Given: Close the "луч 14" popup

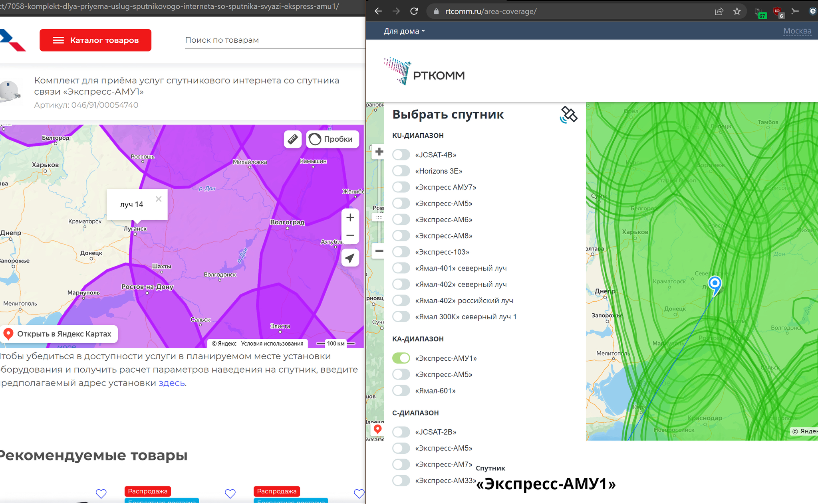Looking at the screenshot, I should [x=159, y=199].
